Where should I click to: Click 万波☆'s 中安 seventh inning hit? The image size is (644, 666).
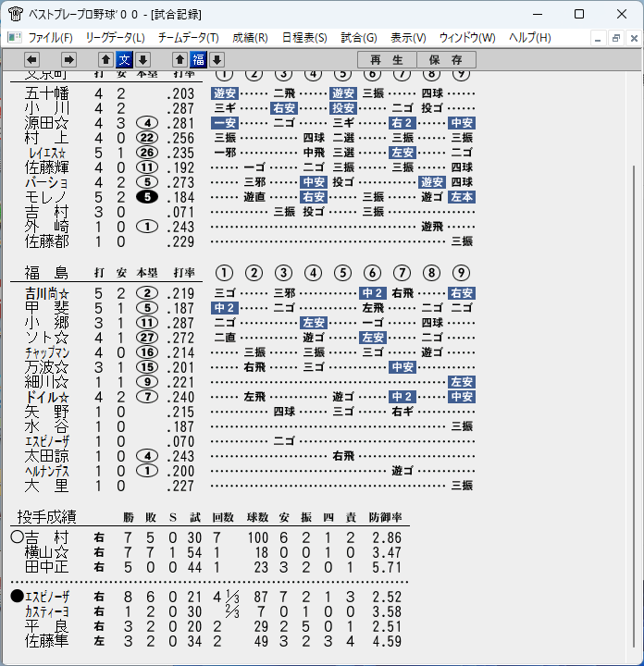402,367
